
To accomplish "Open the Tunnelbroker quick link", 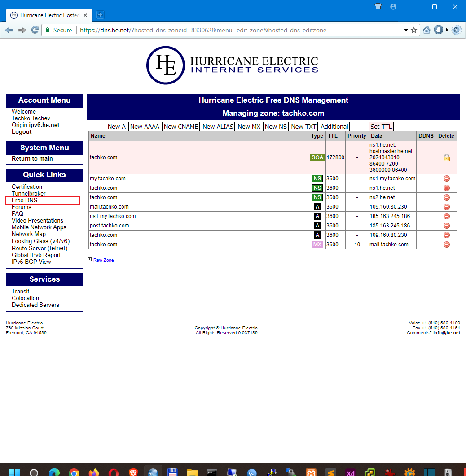I will coord(29,193).
